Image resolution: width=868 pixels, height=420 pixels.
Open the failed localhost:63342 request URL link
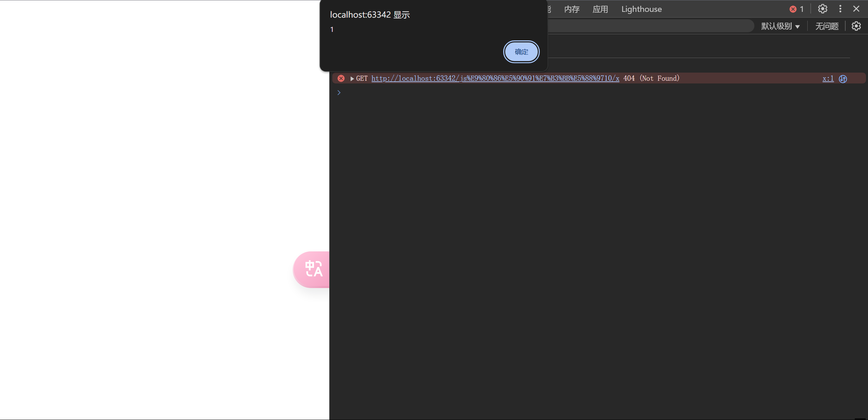(495, 78)
